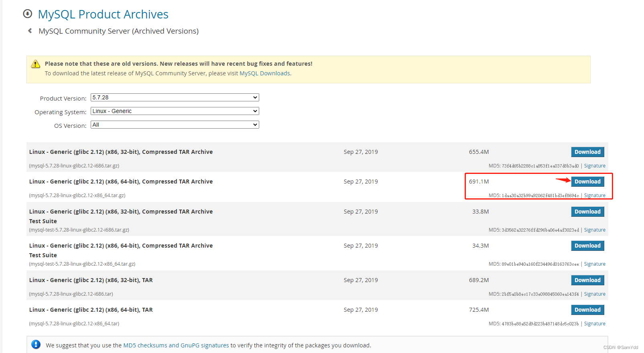644x353 pixels.
Task: Open the MD5 checksums and GnuPG signatures link
Action: pos(176,345)
